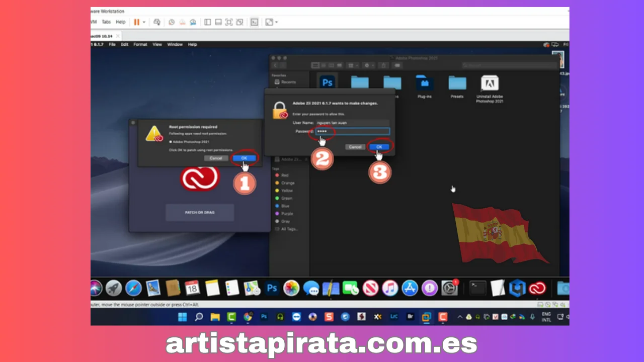Click Cancel in Root permission required dialog
The height and width of the screenshot is (362, 644).
(x=216, y=158)
